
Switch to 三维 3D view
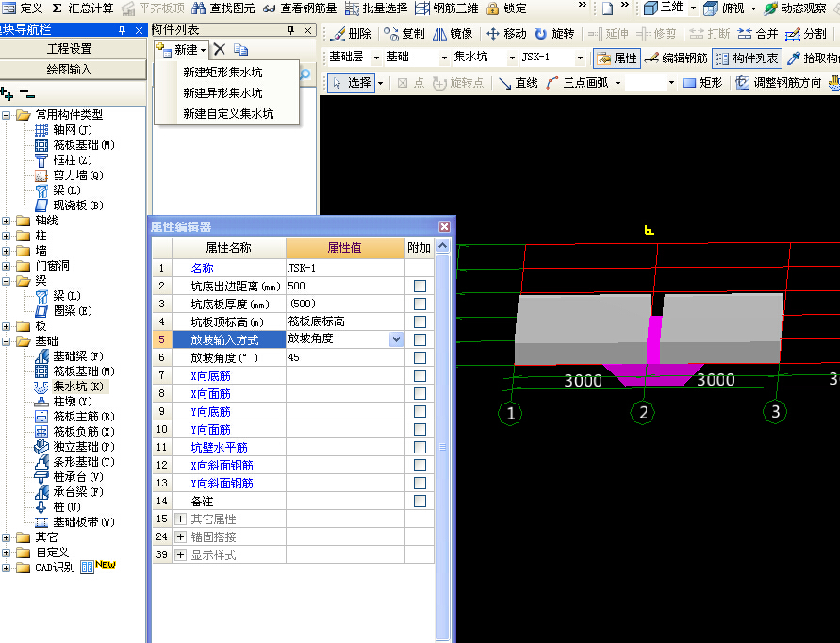pos(663,8)
